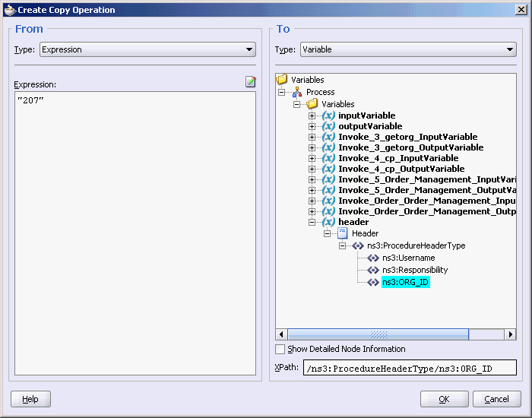The width and height of the screenshot is (532, 418).
Task: Click the header variable (x) icon
Action: [328, 222]
